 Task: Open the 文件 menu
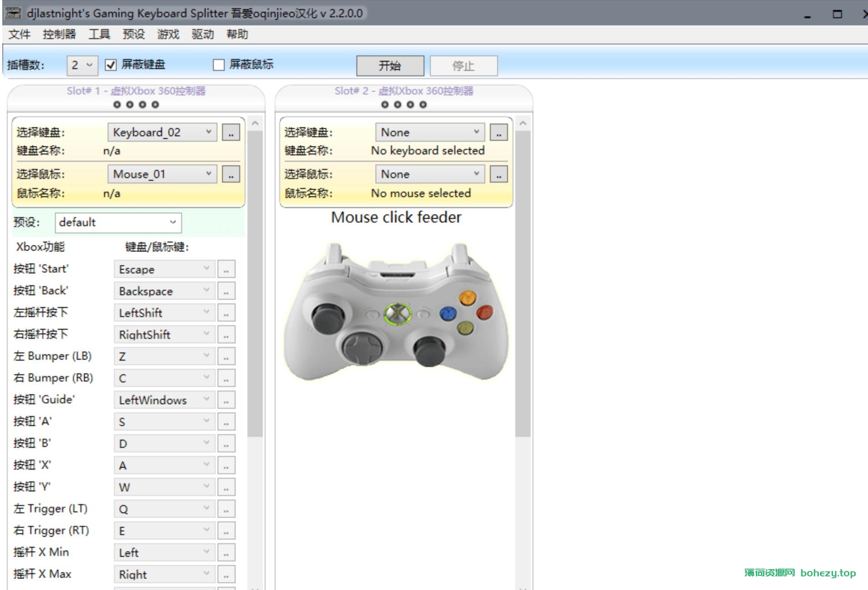20,35
